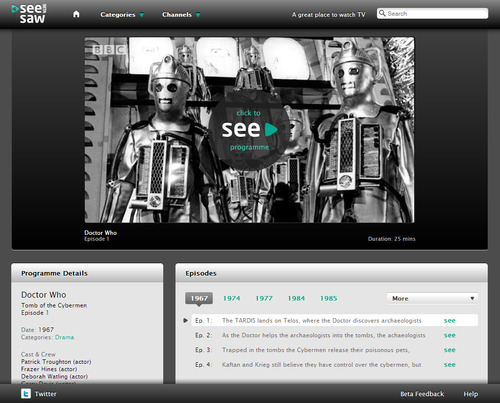Click 'Doctor Who' heading in Programme Details

(x=44, y=295)
